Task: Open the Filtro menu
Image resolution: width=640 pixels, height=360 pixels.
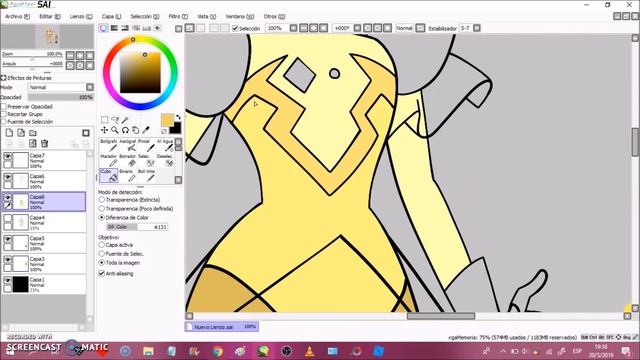Action: tap(178, 16)
